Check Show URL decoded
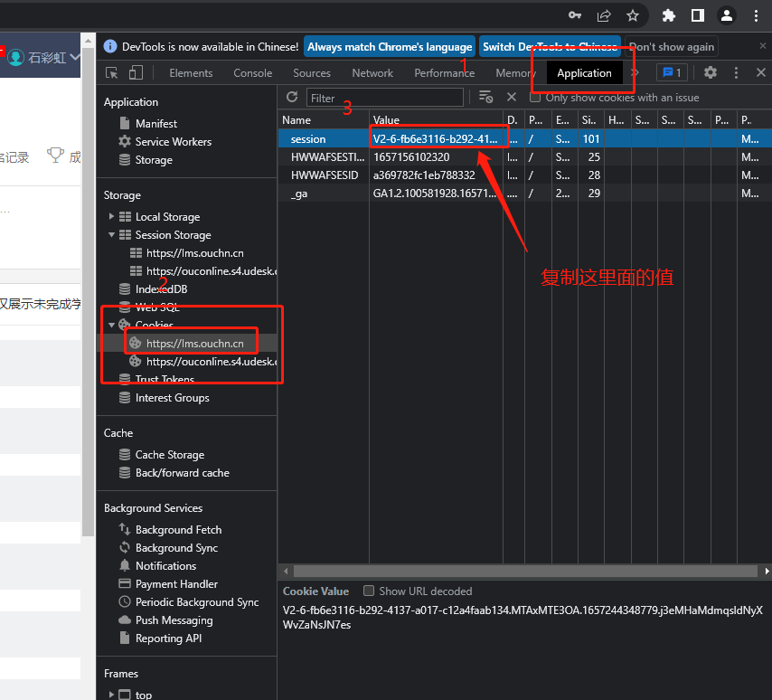The height and width of the screenshot is (700, 772). coord(368,591)
